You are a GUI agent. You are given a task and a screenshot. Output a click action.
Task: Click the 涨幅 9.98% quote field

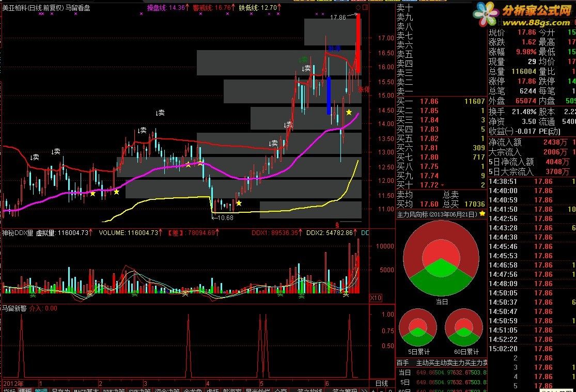(512, 52)
